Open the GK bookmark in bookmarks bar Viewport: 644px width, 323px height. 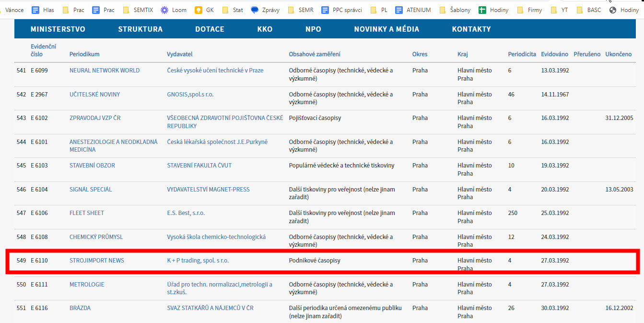(205, 10)
